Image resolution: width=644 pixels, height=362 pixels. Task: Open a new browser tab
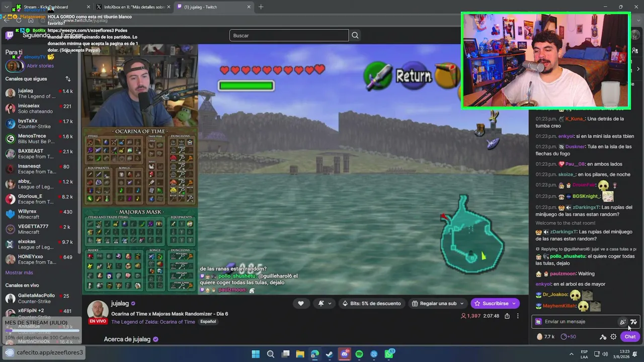pos(261,7)
